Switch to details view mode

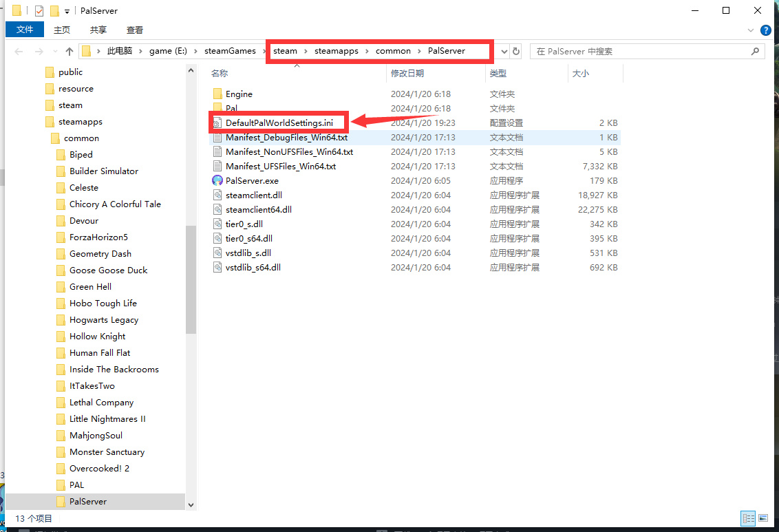[x=748, y=518]
